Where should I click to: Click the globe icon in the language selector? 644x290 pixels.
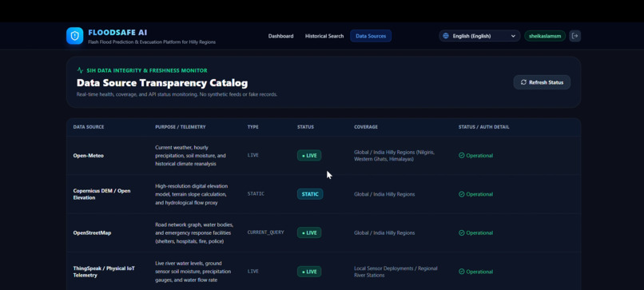point(446,36)
